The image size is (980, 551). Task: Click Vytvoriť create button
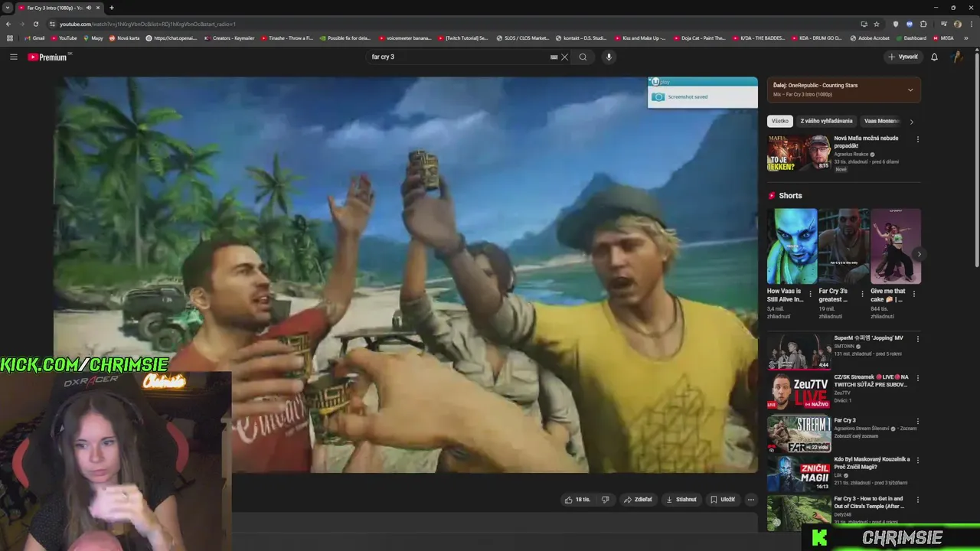point(903,57)
